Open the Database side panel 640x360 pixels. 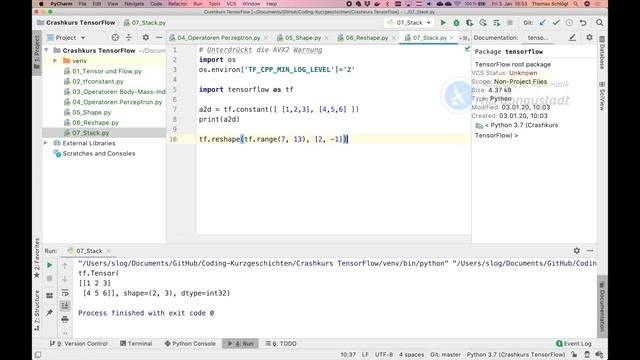coord(602,53)
